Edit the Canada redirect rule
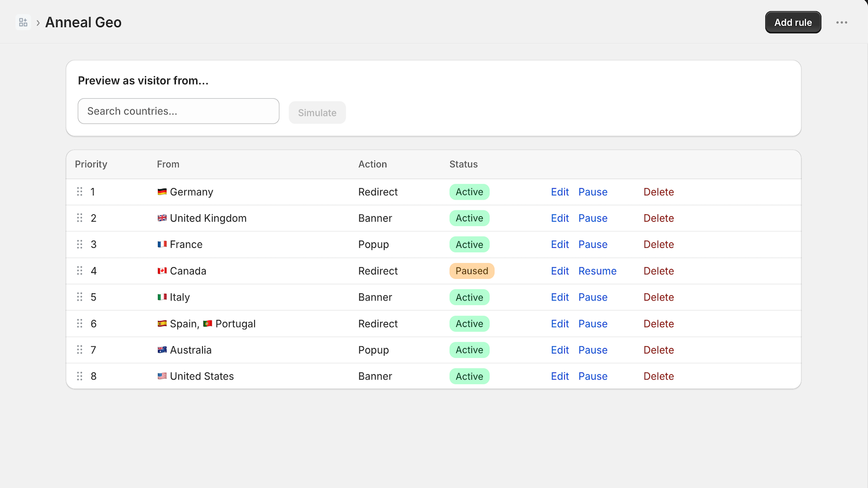The height and width of the screenshot is (488, 868). pyautogui.click(x=560, y=271)
